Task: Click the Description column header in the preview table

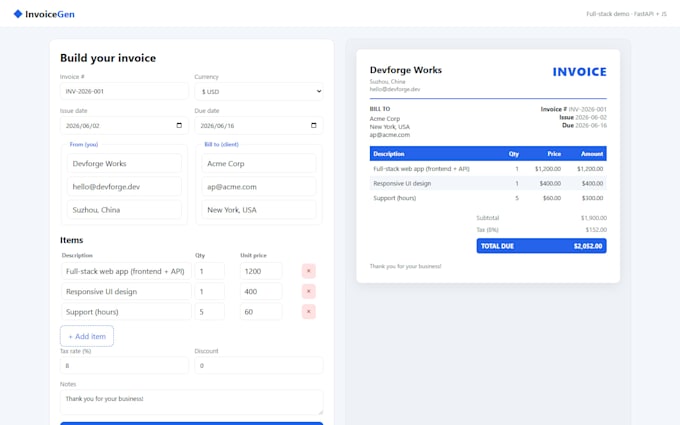Action: coord(389,154)
